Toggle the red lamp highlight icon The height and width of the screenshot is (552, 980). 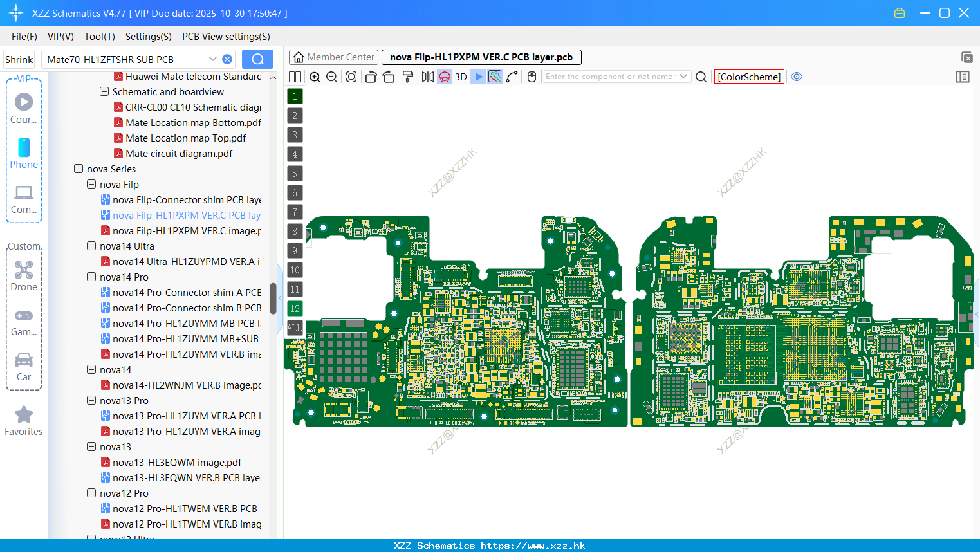click(x=445, y=77)
